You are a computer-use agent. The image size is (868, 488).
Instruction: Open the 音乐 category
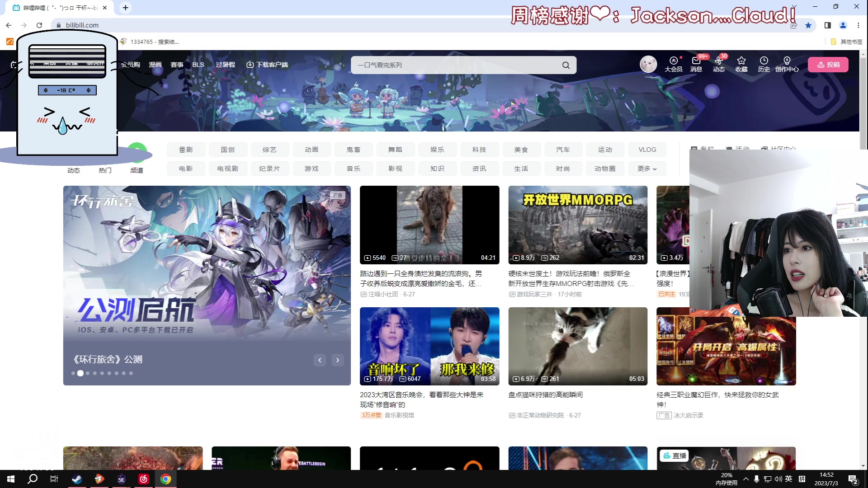click(x=354, y=169)
